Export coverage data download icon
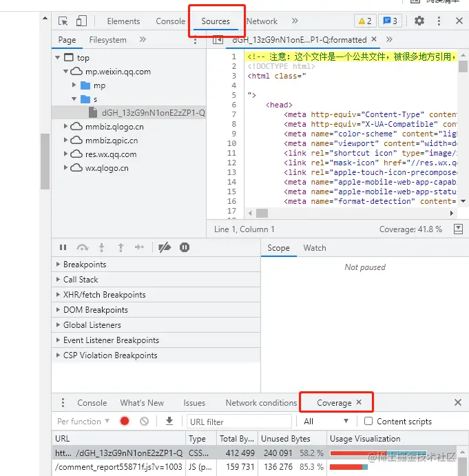Viewport: 469px width, 476px height. [x=169, y=421]
